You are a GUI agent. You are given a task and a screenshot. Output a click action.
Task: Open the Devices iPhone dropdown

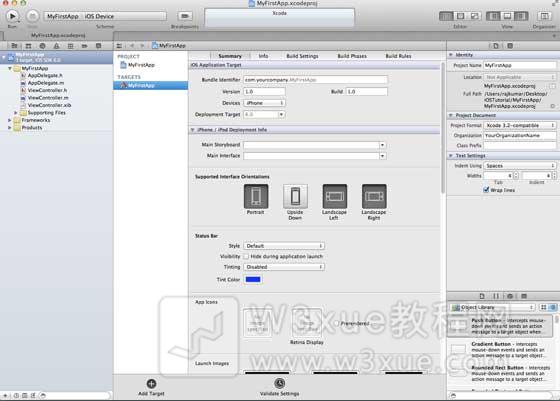coord(264,103)
